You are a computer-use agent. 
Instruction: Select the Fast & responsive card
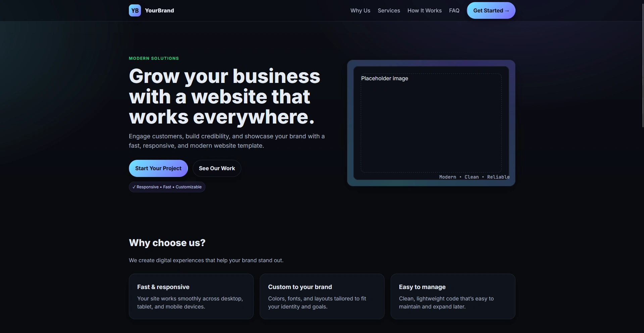point(191,296)
